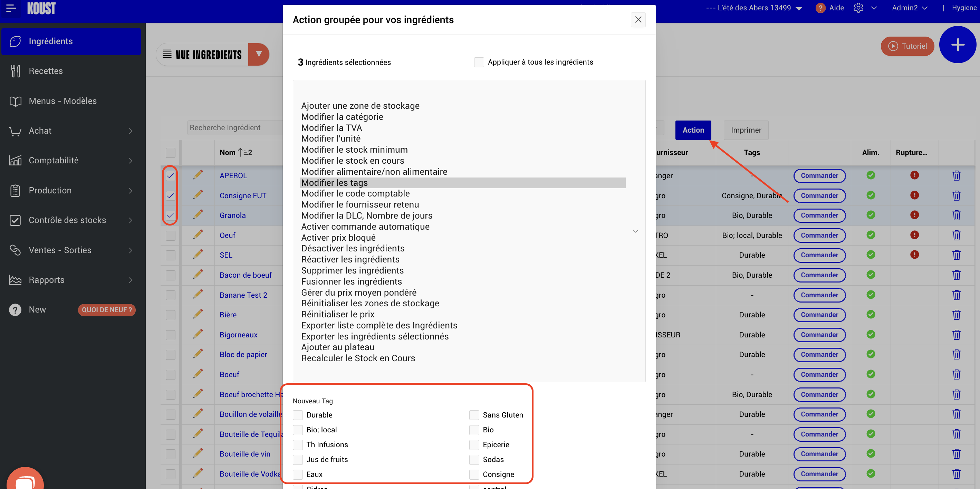The width and height of the screenshot is (980, 489).
Task: Toggle the select-all checkbox in table header
Action: point(171,153)
